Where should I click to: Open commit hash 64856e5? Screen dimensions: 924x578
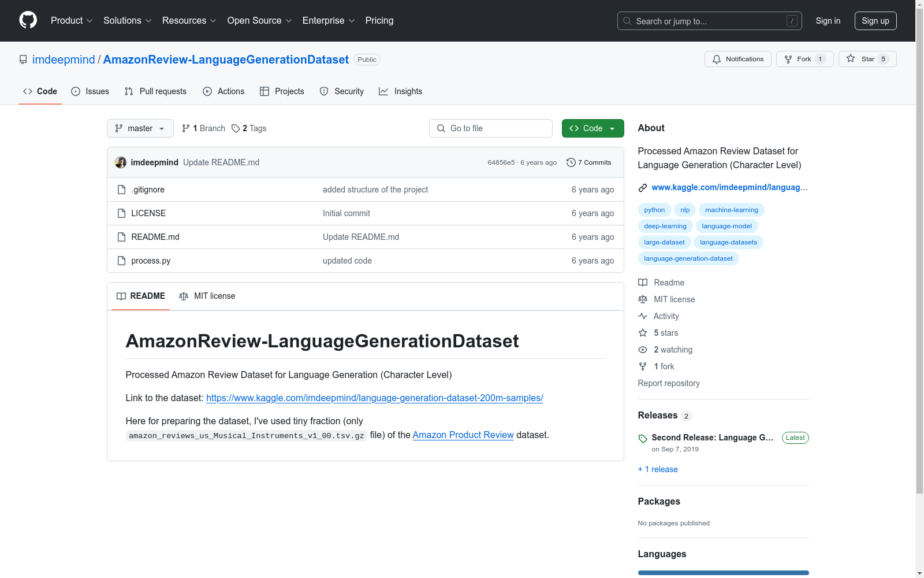coord(501,162)
